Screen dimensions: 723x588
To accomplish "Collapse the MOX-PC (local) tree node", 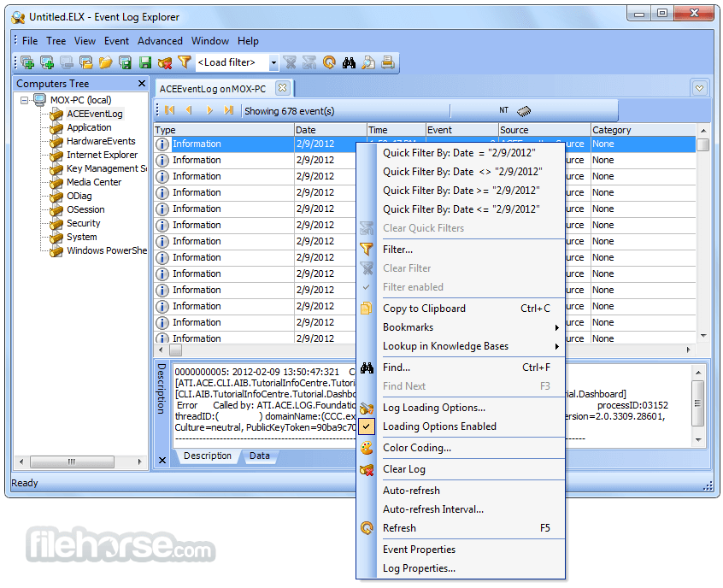I will coord(25,100).
